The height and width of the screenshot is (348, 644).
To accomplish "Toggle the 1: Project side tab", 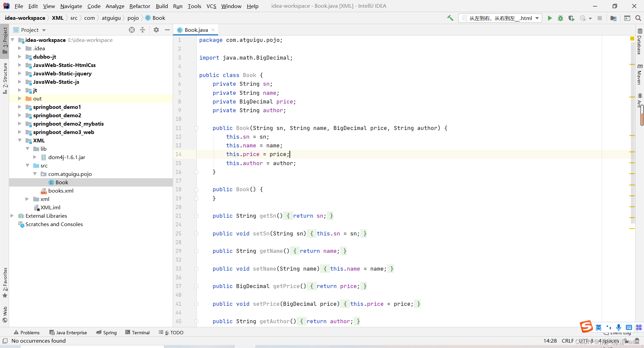I will click(5, 40).
